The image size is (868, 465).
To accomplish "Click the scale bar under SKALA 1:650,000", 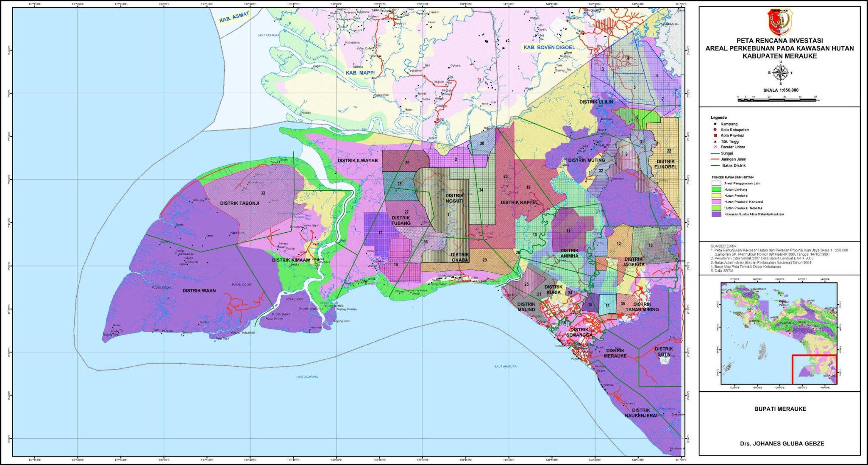I will [x=776, y=100].
